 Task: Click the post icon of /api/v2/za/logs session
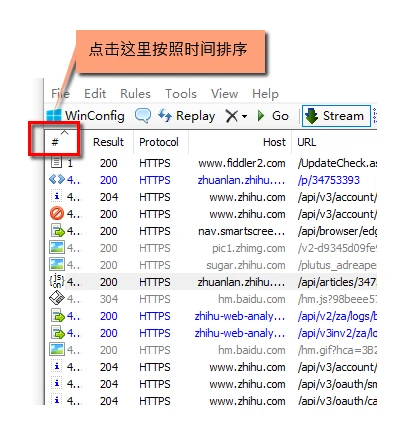(57, 316)
